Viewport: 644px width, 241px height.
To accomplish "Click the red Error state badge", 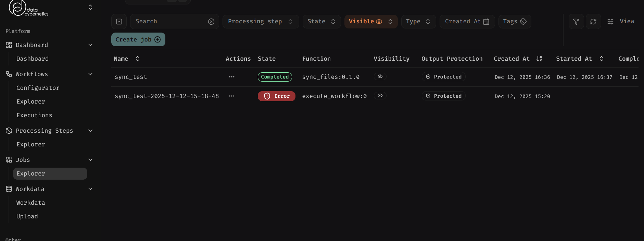I will tap(276, 96).
